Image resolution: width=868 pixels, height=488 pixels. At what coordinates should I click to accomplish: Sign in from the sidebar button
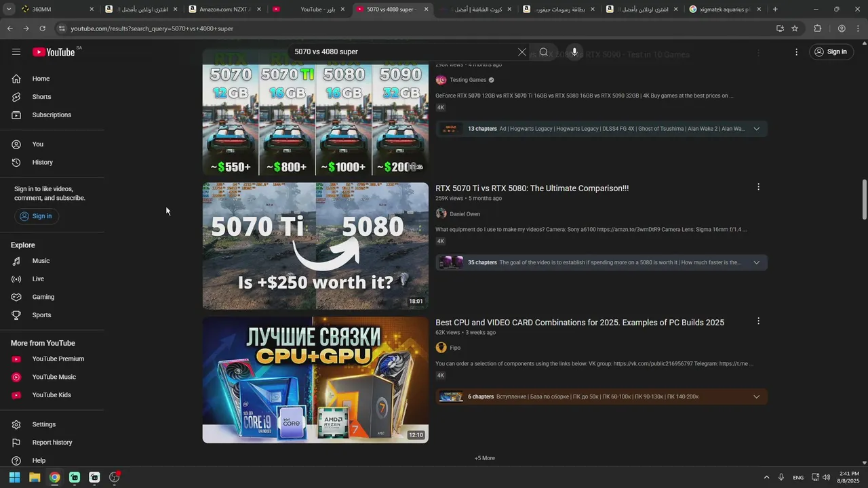[36, 216]
